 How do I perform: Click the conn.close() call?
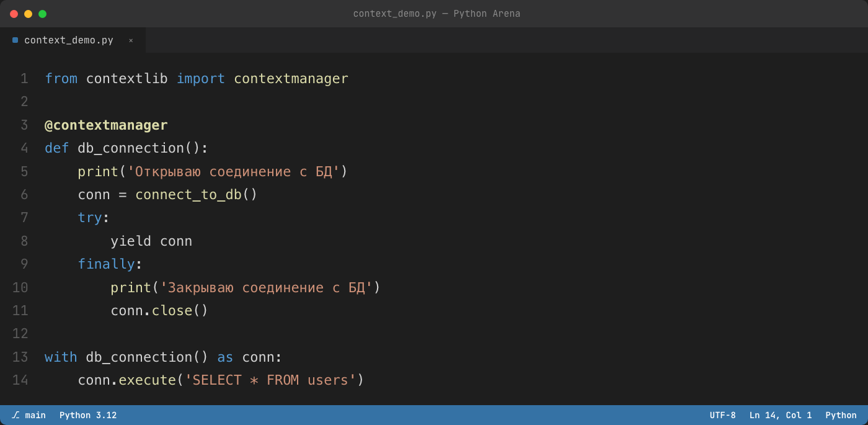click(x=159, y=311)
